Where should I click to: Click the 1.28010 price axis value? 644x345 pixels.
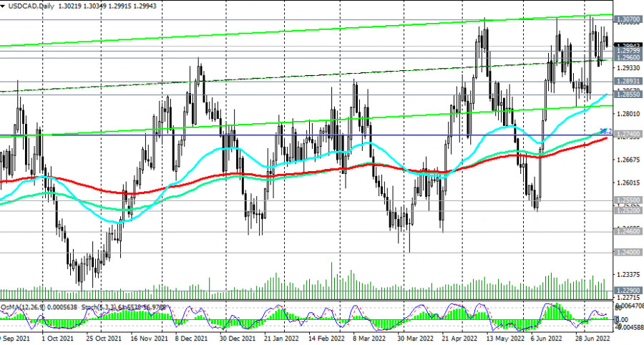pyautogui.click(x=629, y=114)
